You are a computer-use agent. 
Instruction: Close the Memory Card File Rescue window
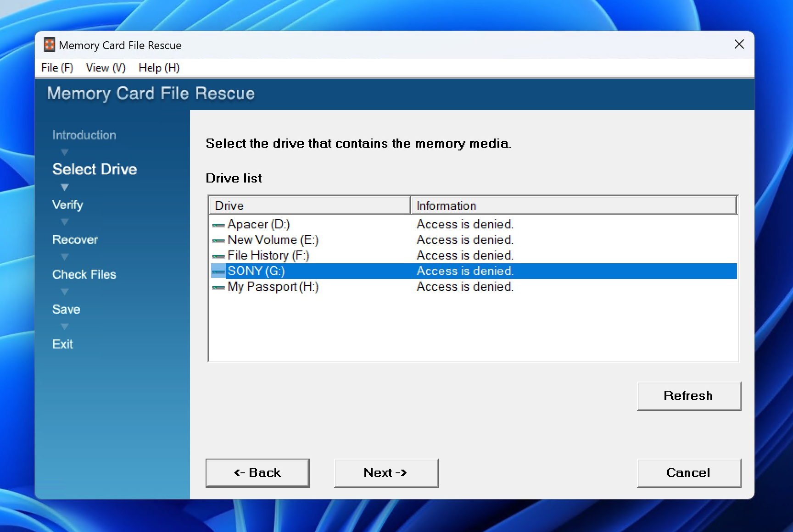point(739,44)
